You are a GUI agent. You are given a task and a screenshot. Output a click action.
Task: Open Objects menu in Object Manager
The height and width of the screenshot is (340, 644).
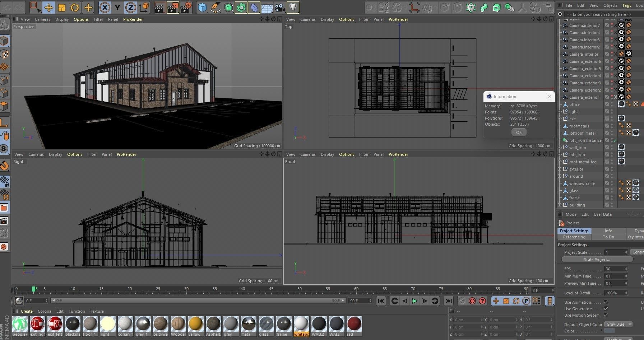(610, 5)
